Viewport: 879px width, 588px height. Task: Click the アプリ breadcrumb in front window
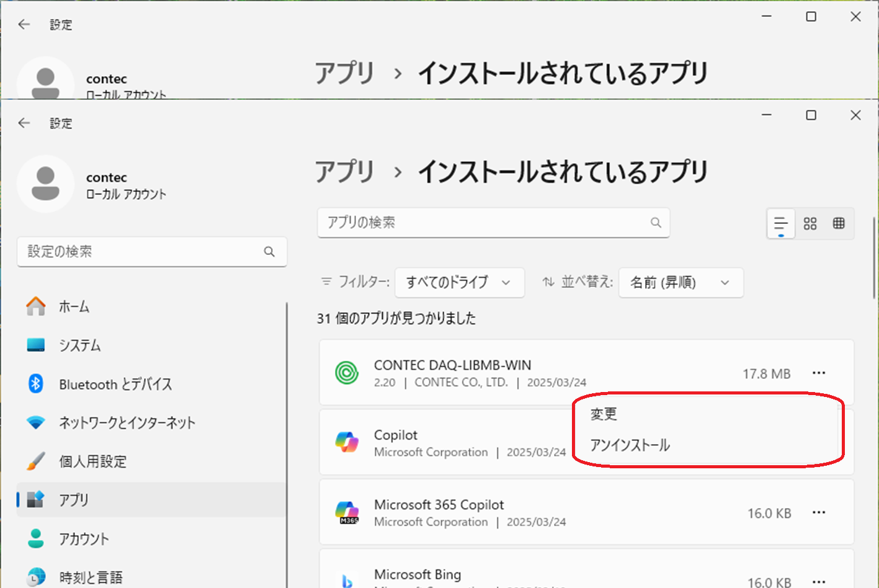point(345,172)
